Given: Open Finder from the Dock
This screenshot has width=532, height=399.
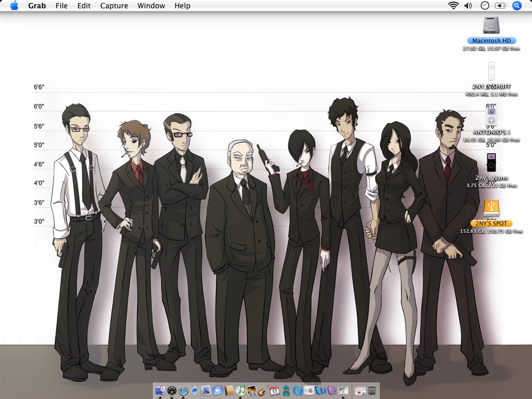Looking at the screenshot, I should [161, 391].
